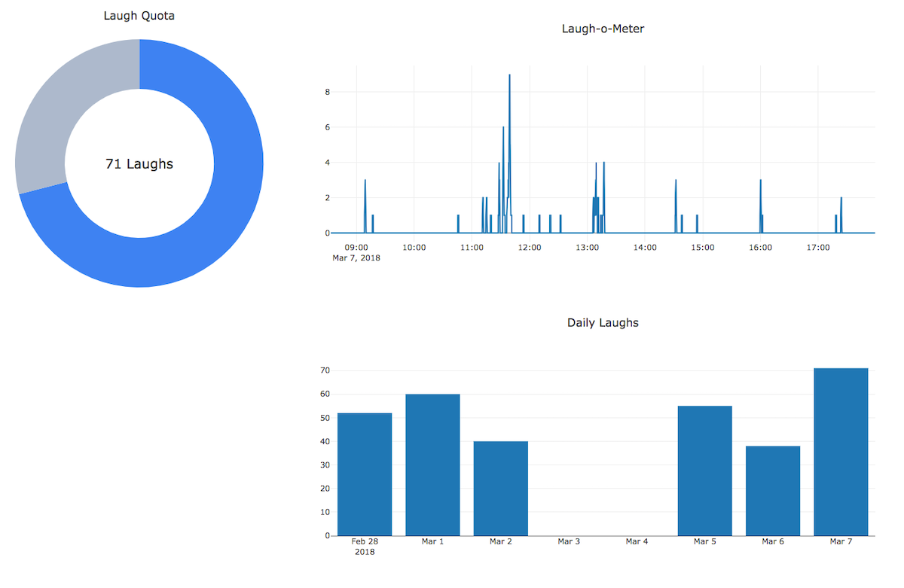Click the Mar 6 bar in Daily Laughs
This screenshot has height=588, width=904.
(x=773, y=491)
